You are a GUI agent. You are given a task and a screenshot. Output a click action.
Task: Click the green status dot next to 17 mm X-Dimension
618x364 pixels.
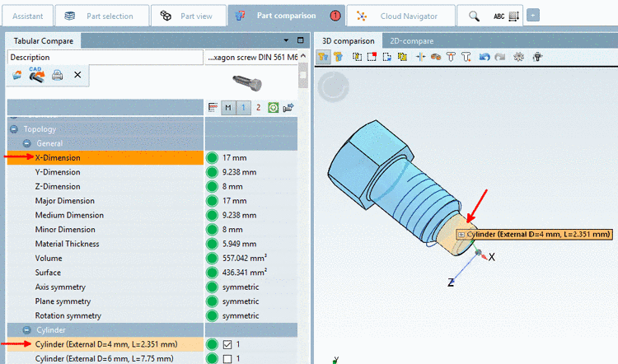pyautogui.click(x=212, y=158)
